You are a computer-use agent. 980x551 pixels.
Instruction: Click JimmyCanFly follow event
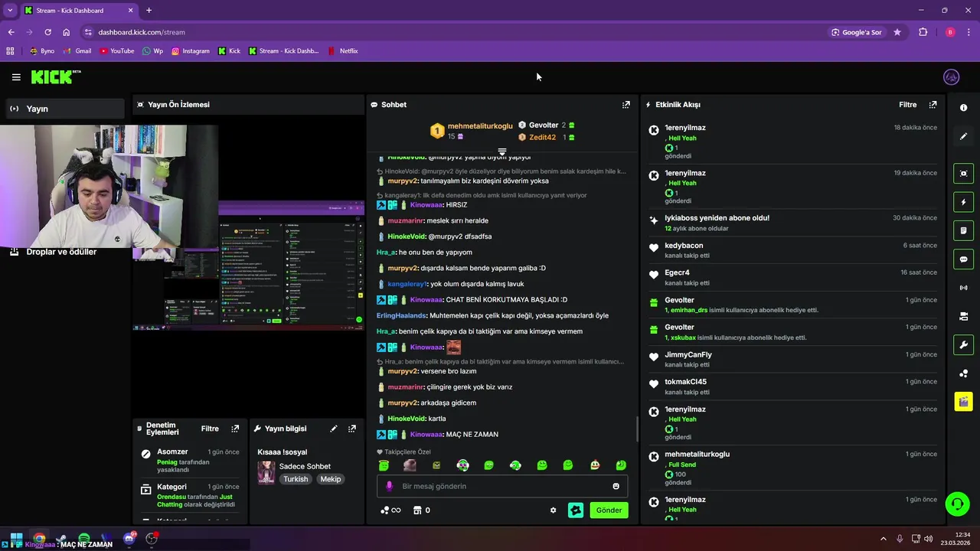point(792,359)
